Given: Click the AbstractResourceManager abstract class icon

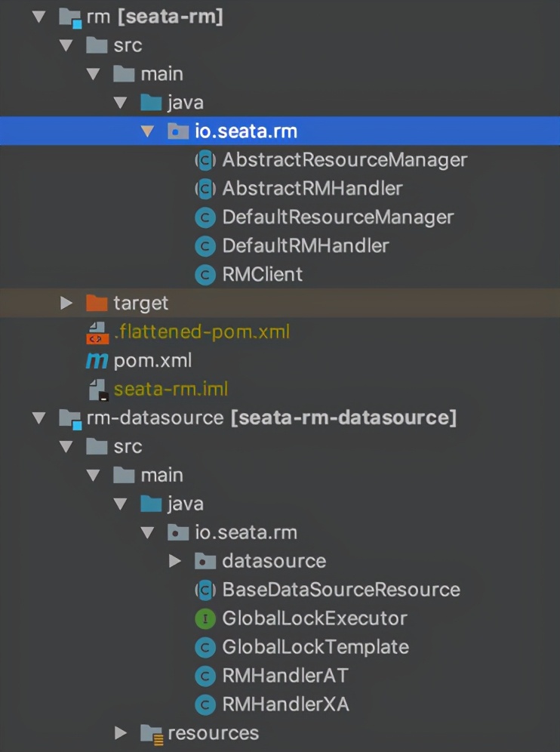Looking at the screenshot, I should 205,160.
